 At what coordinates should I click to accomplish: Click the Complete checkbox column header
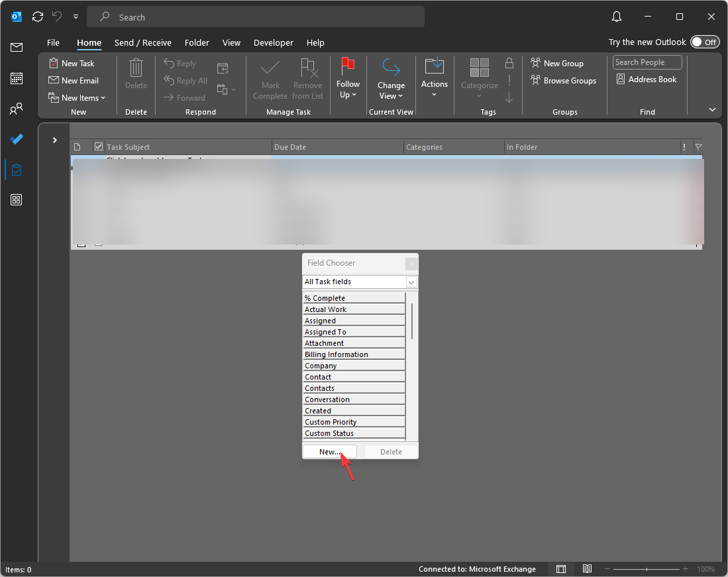[99, 147]
